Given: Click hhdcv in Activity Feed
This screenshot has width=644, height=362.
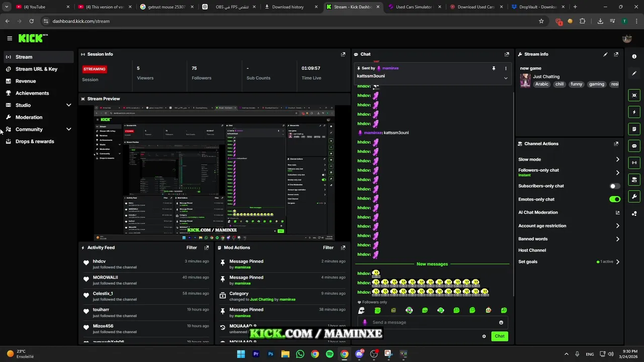Looking at the screenshot, I should pyautogui.click(x=99, y=261).
